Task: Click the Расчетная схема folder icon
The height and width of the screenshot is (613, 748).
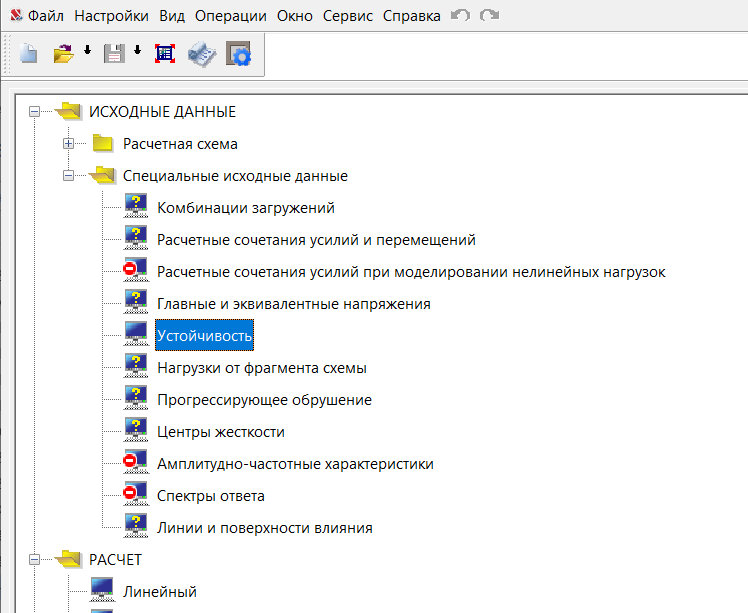Action: coord(103,143)
